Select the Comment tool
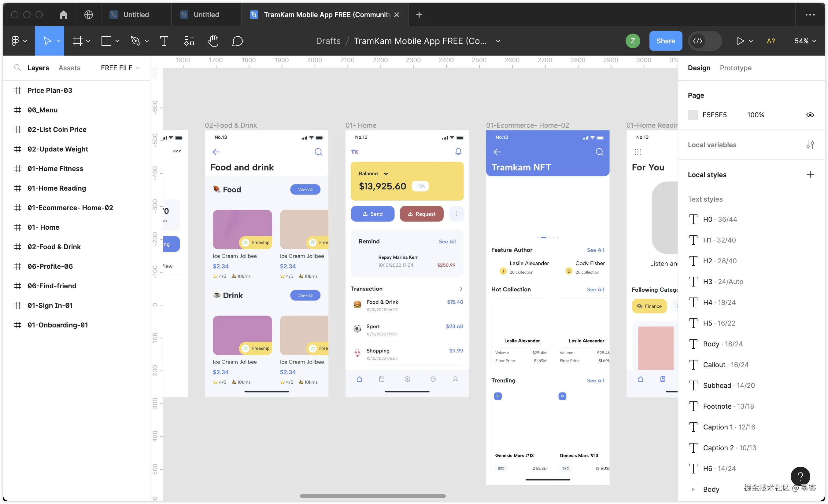 click(x=237, y=41)
